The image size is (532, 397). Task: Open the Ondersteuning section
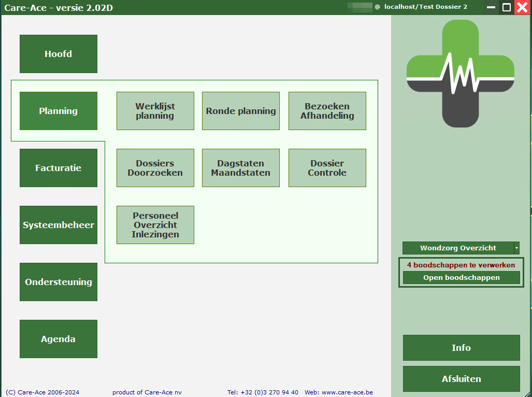point(59,282)
